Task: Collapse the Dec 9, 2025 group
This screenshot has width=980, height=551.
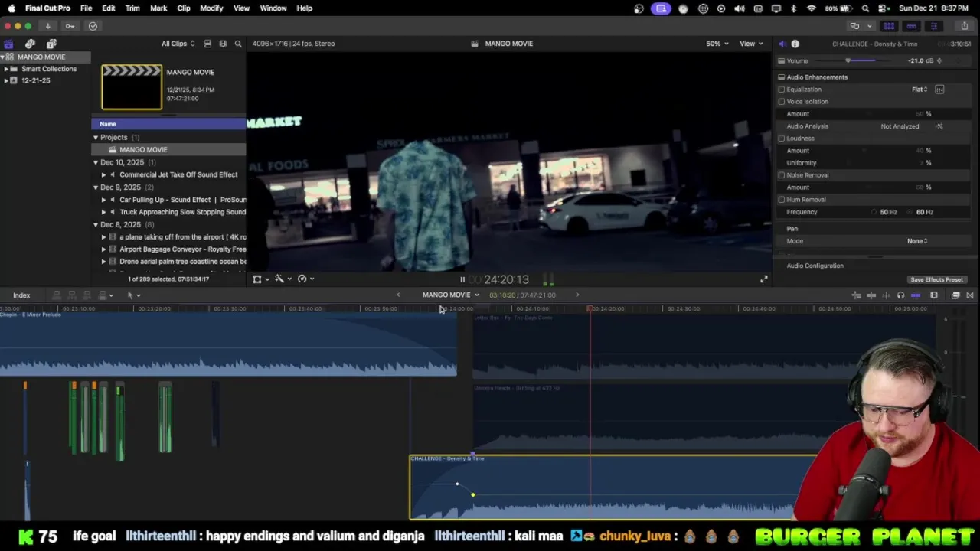Action: [x=96, y=187]
